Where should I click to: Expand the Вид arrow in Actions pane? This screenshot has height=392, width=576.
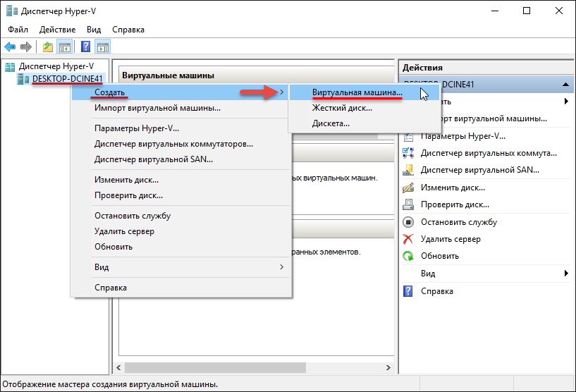pos(566,274)
